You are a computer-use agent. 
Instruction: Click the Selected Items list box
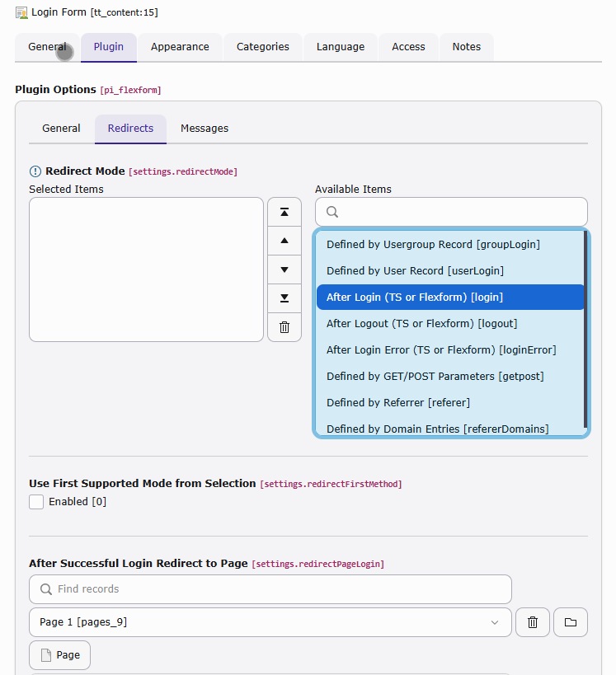pos(146,270)
